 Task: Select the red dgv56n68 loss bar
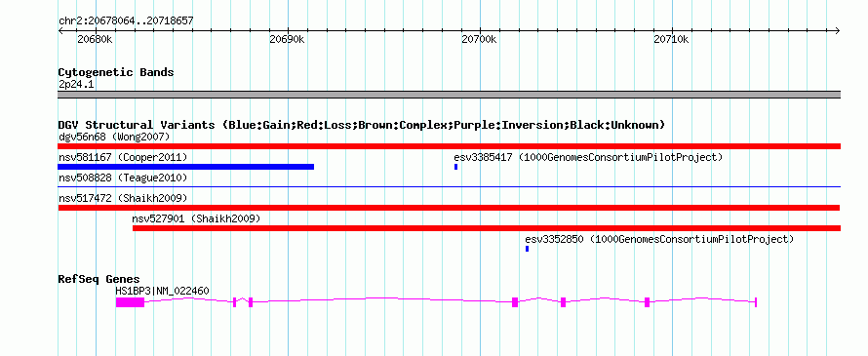pyautogui.click(x=450, y=146)
